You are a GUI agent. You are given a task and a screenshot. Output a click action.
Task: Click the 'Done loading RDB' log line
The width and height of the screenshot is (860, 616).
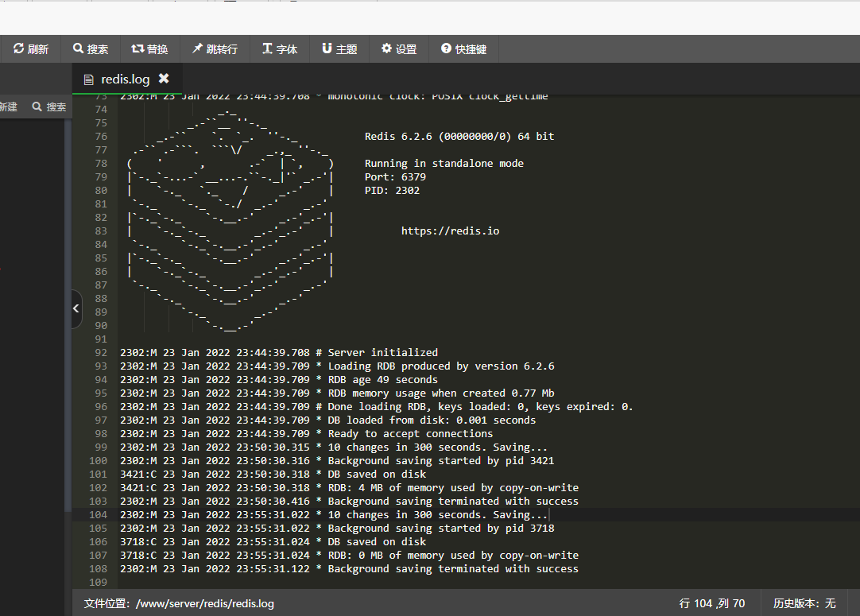point(377,407)
